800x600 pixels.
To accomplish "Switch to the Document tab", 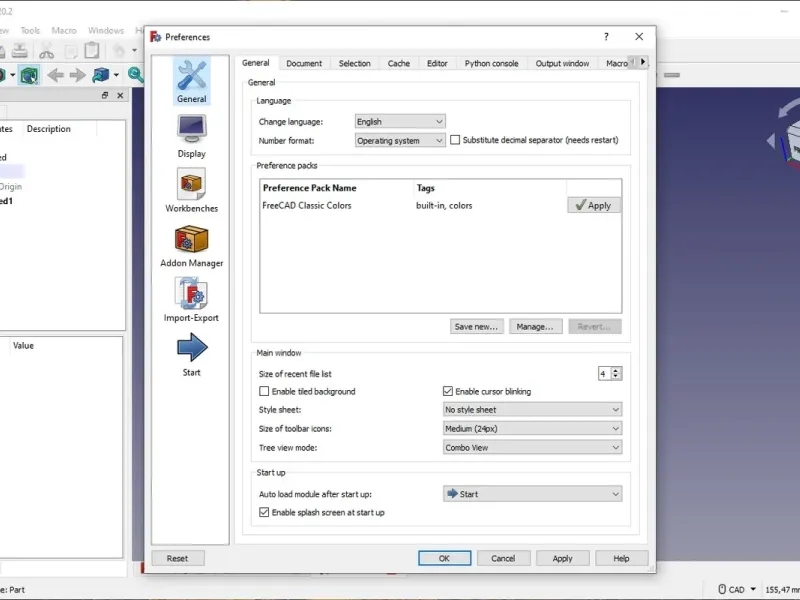I will tap(304, 63).
